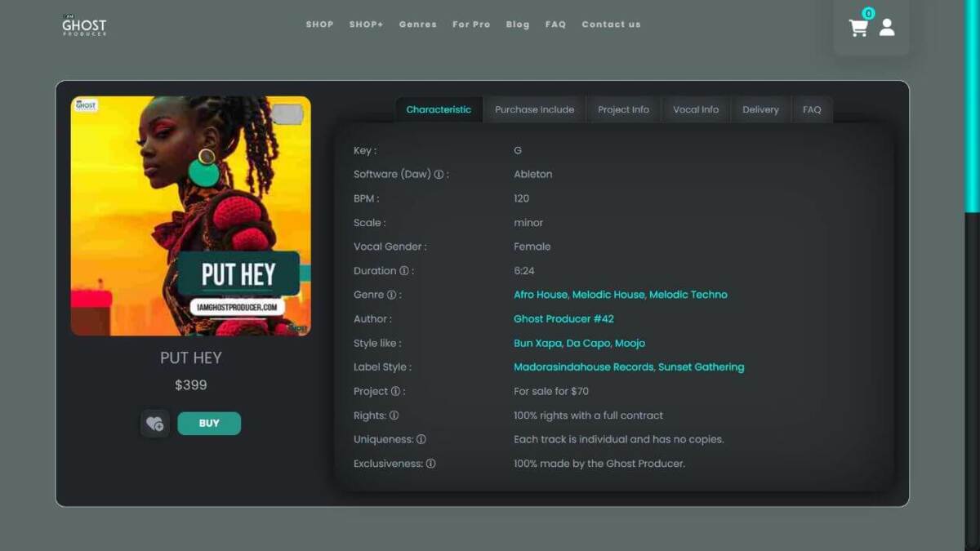Select the Delivery tab
This screenshot has width=980, height=551.
pos(760,109)
